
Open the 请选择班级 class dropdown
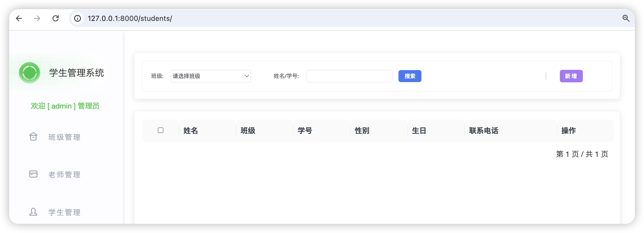tap(211, 76)
